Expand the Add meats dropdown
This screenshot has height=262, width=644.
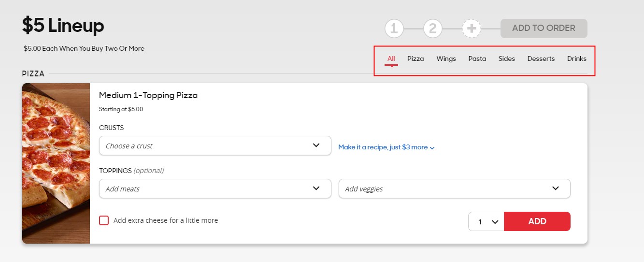click(x=215, y=189)
